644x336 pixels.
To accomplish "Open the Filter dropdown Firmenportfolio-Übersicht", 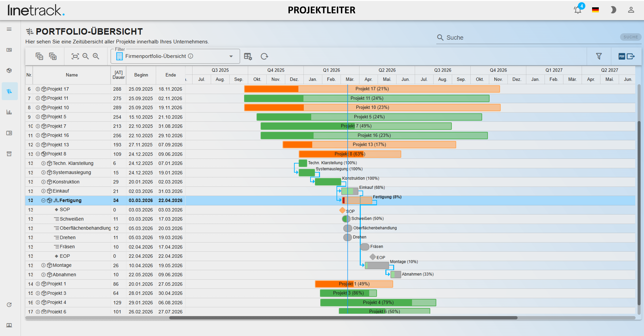I will (x=175, y=56).
